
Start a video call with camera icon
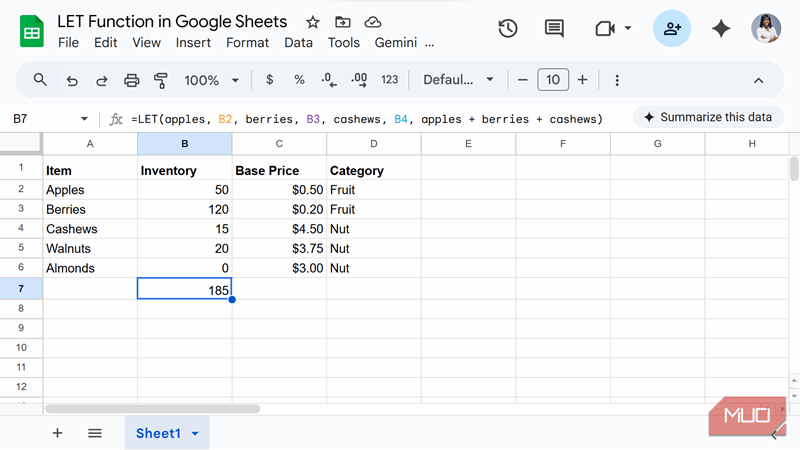pos(605,29)
